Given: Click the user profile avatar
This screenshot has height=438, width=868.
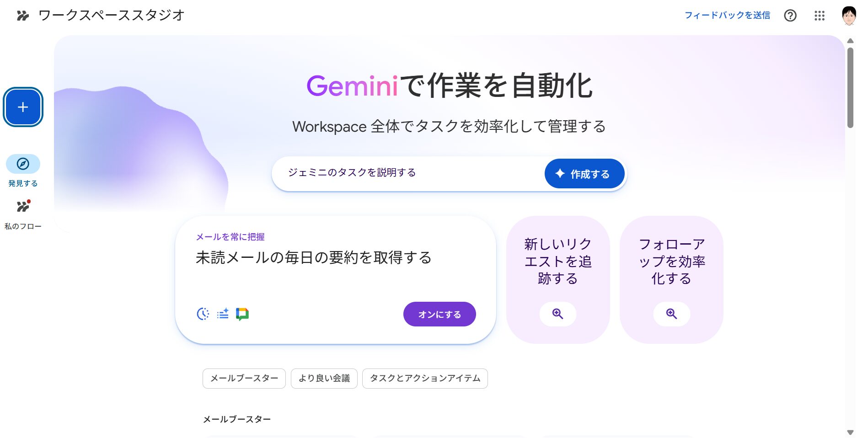Looking at the screenshot, I should 848,16.
